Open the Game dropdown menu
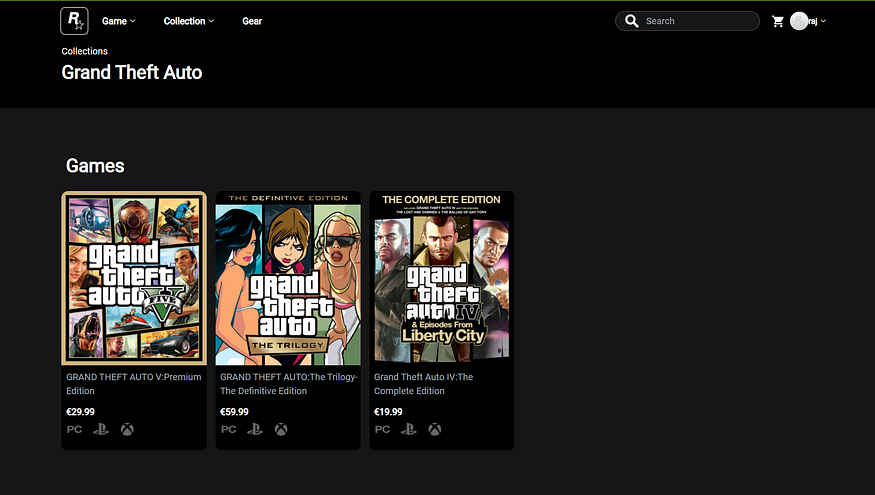Image resolution: width=875 pixels, height=495 pixels. coord(118,21)
